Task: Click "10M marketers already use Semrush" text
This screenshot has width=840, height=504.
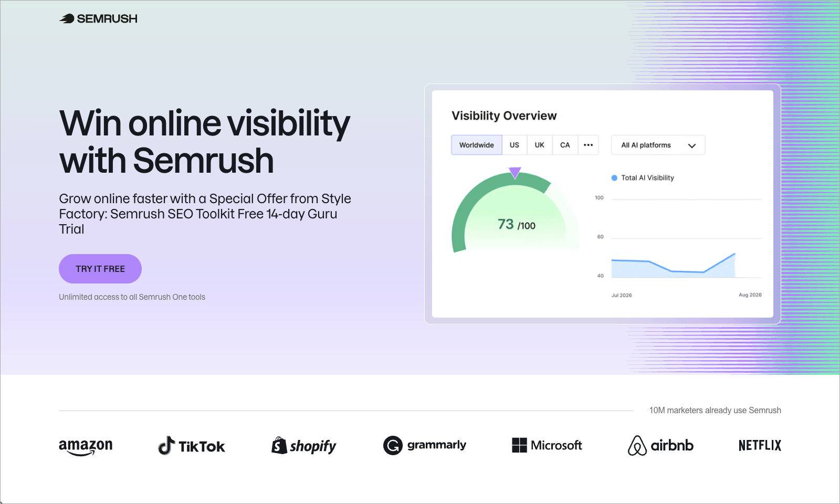Action: click(x=715, y=411)
